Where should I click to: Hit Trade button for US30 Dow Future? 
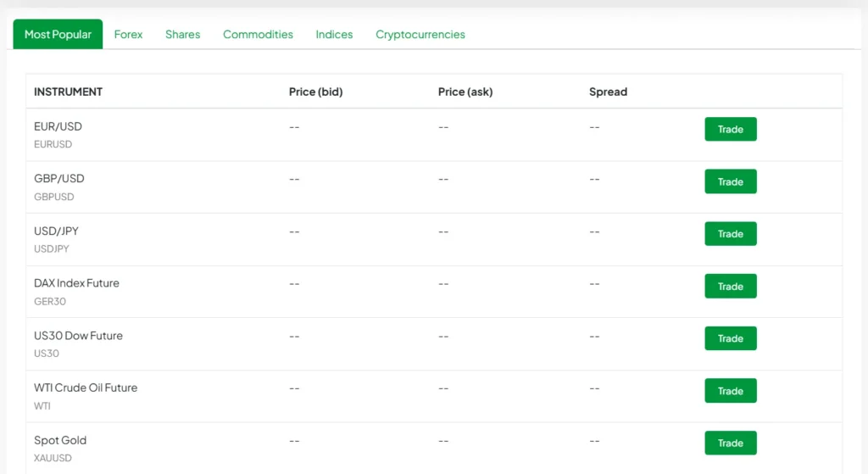point(730,338)
